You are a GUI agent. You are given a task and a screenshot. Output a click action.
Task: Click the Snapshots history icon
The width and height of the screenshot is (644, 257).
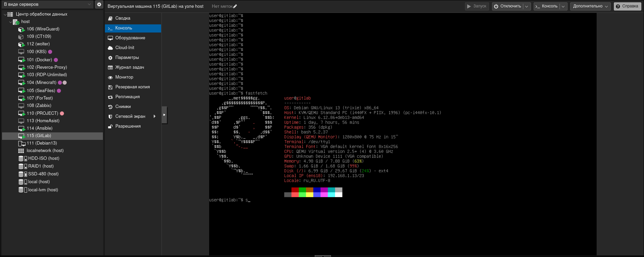click(x=110, y=107)
